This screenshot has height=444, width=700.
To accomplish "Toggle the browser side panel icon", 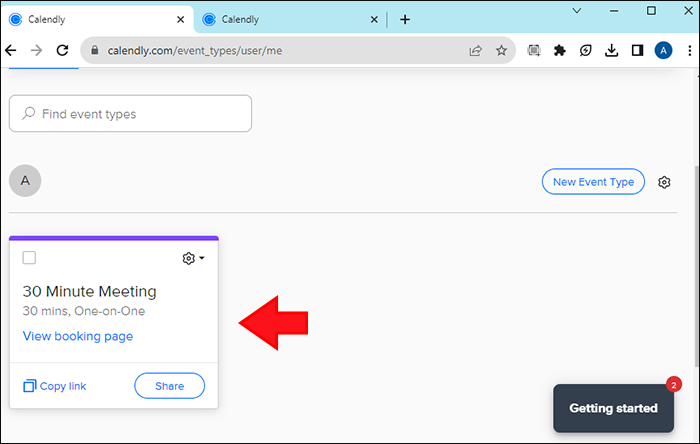I will click(637, 50).
